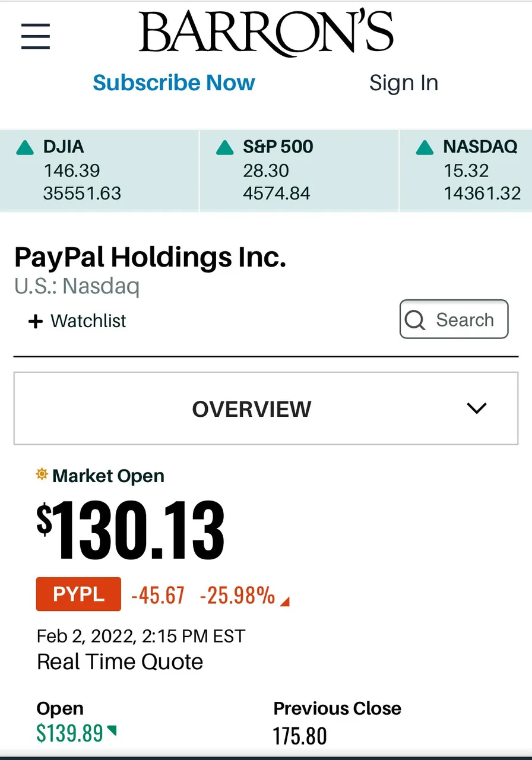532x760 pixels.
Task: Click the small red triangle after -25.98%
Action: tap(284, 602)
